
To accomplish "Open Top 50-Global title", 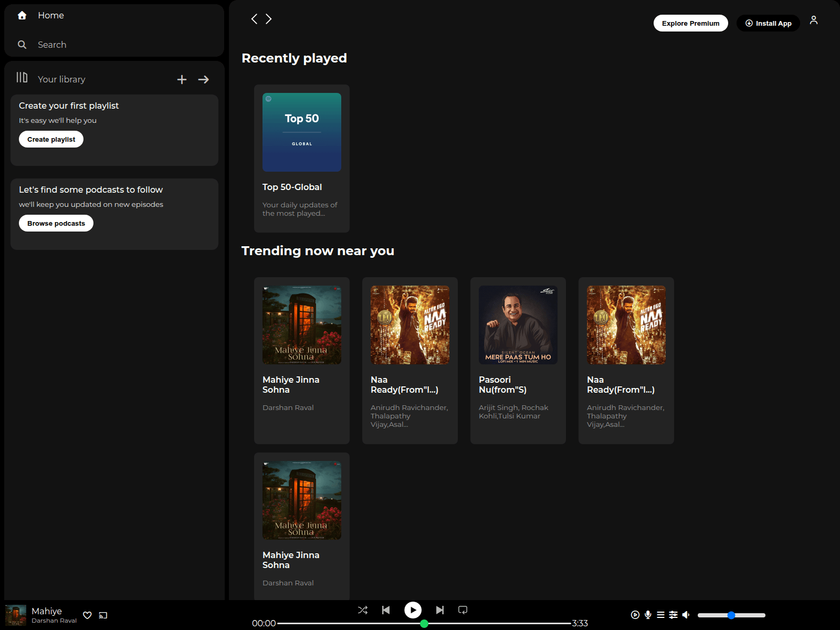I will pyautogui.click(x=292, y=187).
